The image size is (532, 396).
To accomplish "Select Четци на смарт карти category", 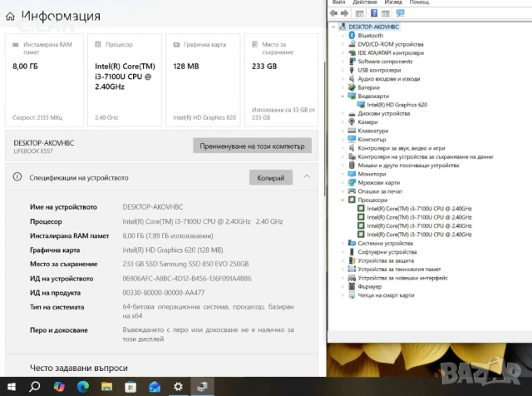I will [386, 295].
